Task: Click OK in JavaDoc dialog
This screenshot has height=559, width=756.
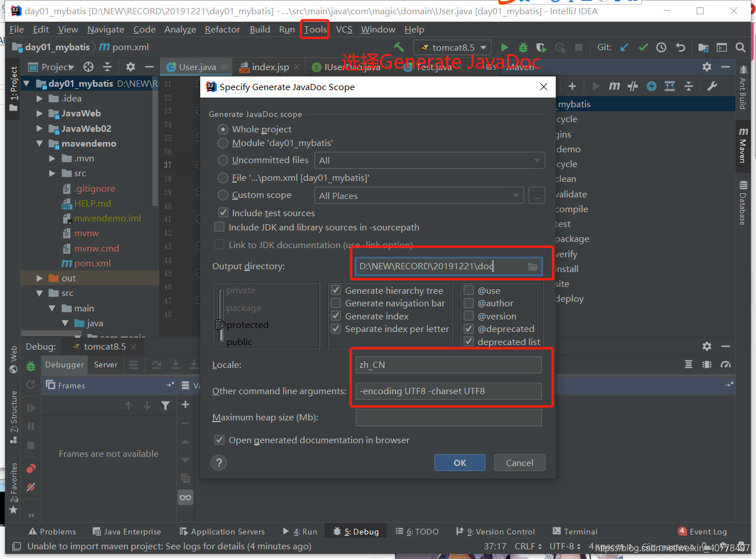Action: tap(460, 463)
